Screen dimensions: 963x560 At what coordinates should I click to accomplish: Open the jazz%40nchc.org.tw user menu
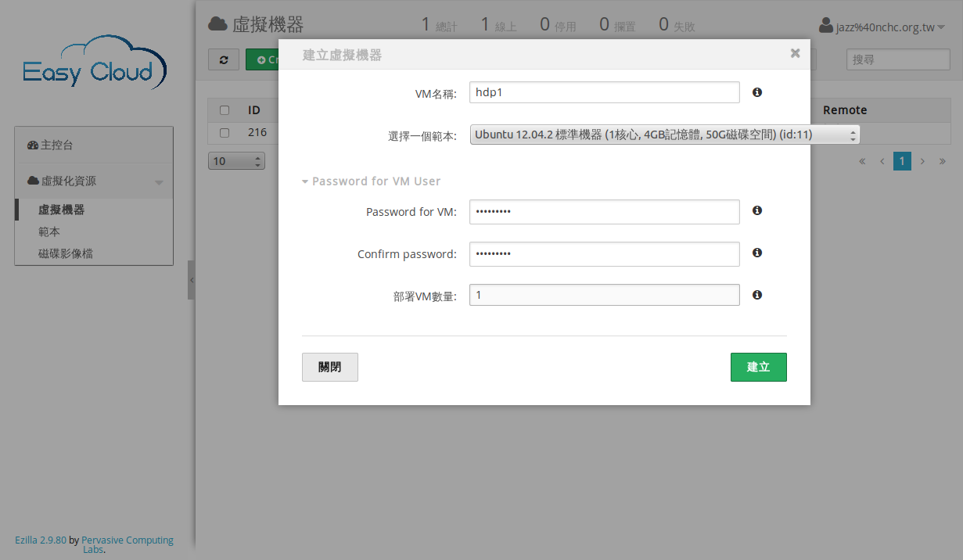[882, 27]
